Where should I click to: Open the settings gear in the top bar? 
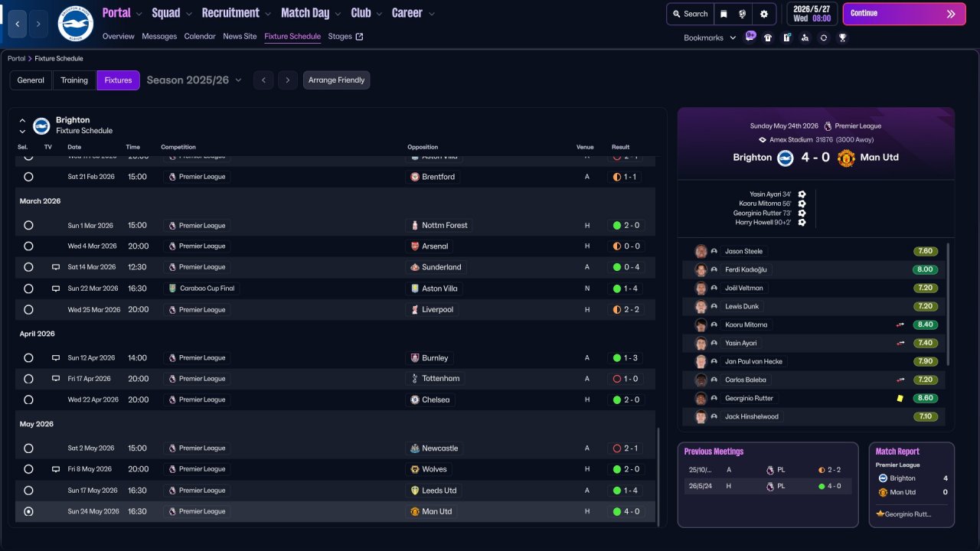764,14
